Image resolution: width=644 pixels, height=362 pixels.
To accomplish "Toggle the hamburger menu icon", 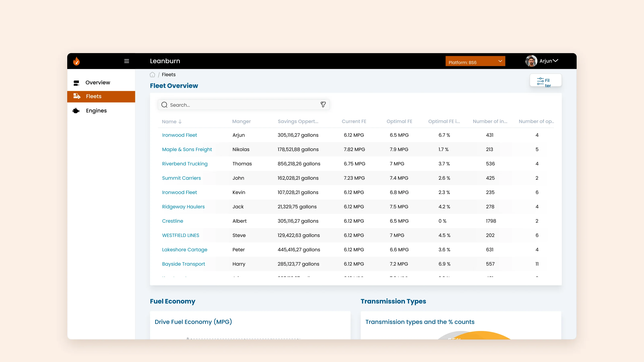I will (127, 61).
